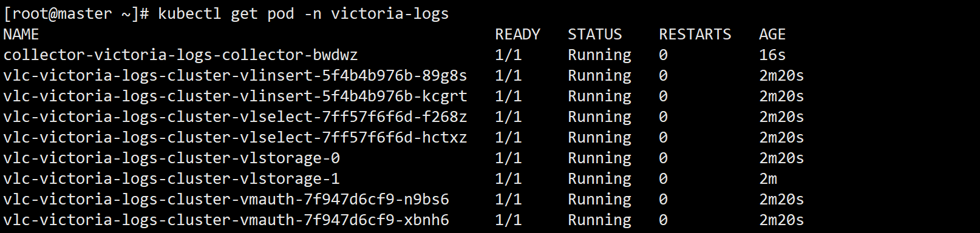Viewport: 980px width, 233px height.
Task: Click 1/1 ready value of vlselect-f268z
Action: (509, 117)
